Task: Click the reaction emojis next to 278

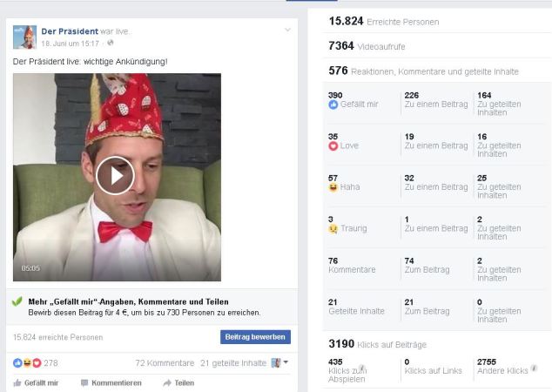Action: point(27,363)
